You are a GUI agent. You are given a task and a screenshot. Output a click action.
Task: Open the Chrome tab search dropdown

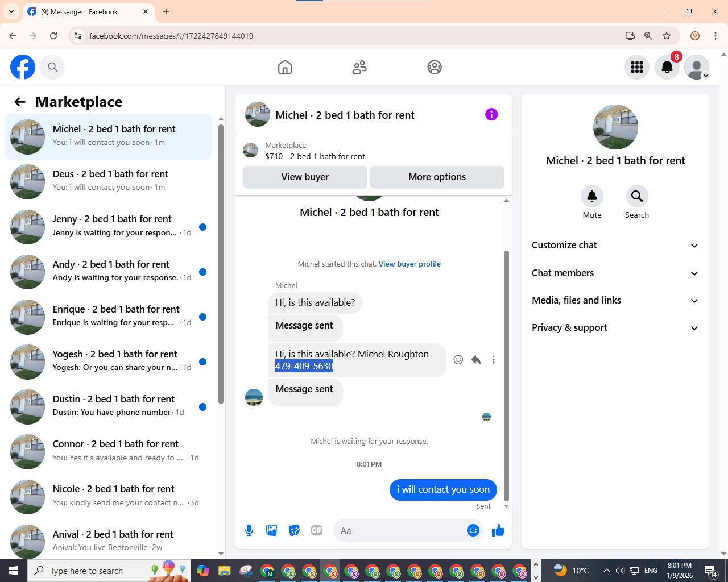point(11,11)
